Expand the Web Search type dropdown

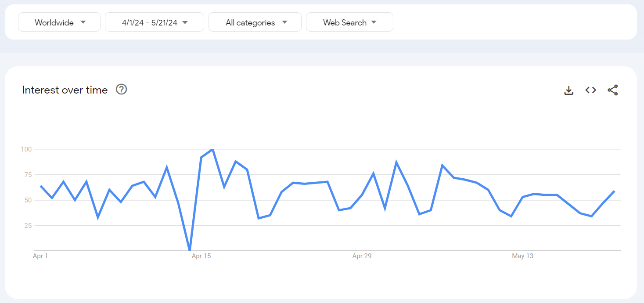[x=349, y=22]
